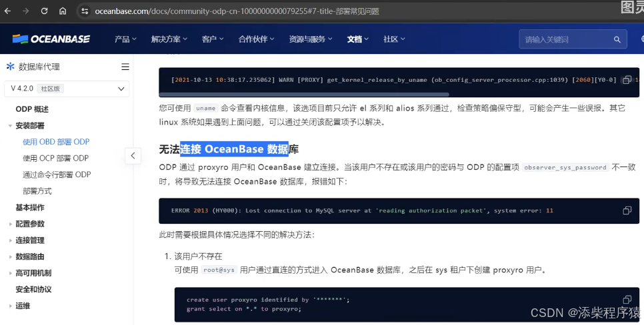Open the 基本操作 page
This screenshot has height=325, width=644.
(x=30, y=207)
